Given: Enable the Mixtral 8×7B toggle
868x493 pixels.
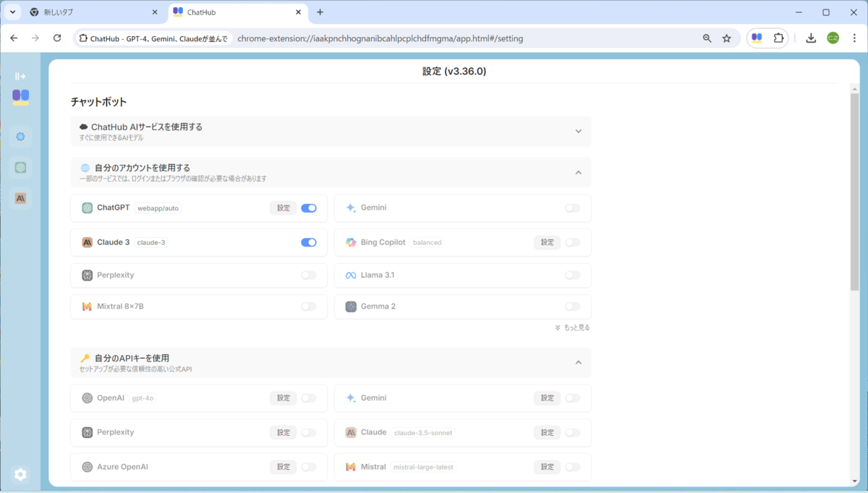Looking at the screenshot, I should click(x=309, y=306).
